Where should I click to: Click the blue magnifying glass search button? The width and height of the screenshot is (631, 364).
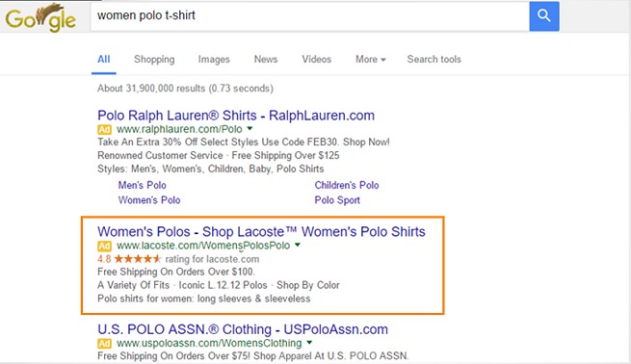coord(543,16)
